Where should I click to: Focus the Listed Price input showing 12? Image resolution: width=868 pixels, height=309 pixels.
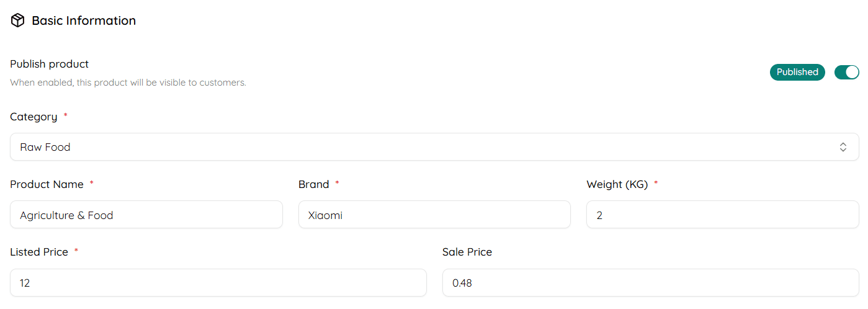coord(218,283)
